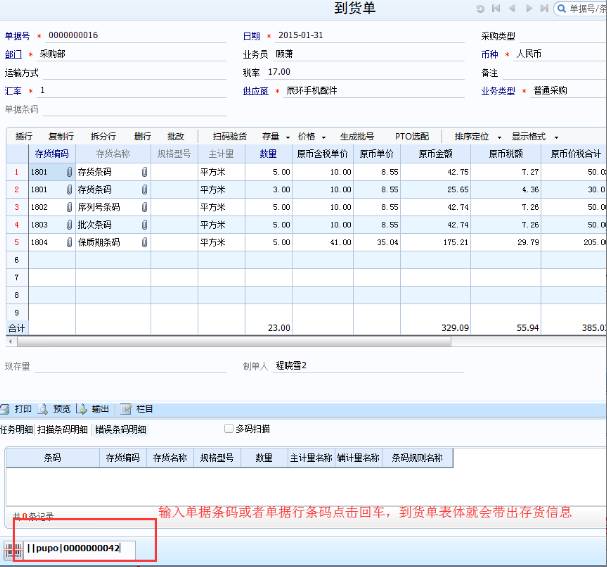Click the barcode scanner icon at bottom left
Image resolution: width=607 pixels, height=567 pixels.
[x=13, y=549]
